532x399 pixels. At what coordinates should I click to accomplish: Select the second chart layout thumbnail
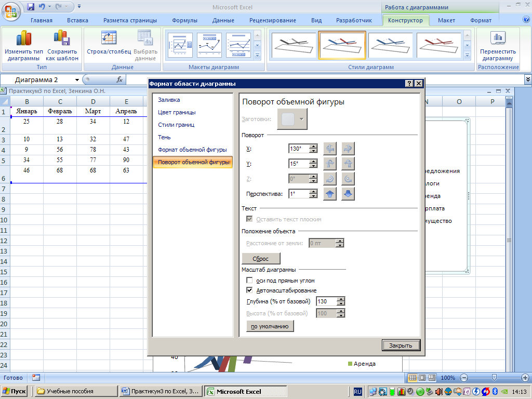pos(209,45)
